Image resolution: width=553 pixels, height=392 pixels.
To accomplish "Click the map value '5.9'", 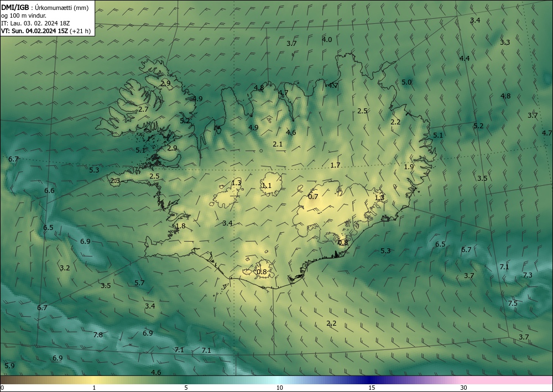I will [x=9, y=365].
